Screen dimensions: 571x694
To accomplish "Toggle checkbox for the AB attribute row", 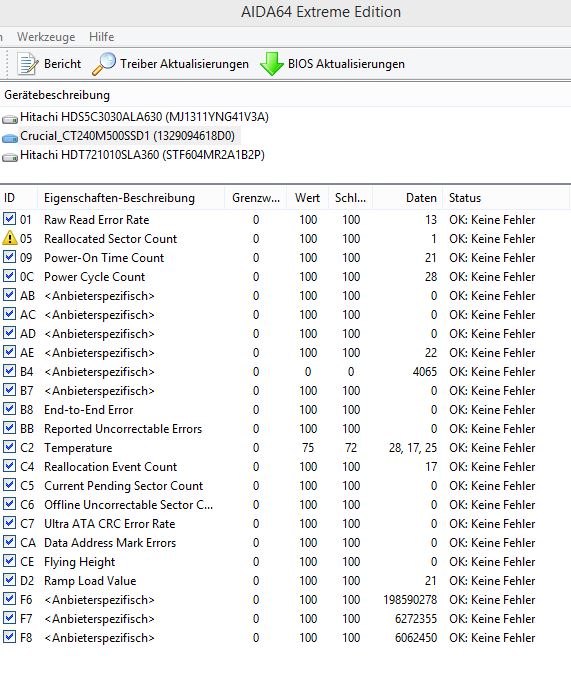I will tap(9, 295).
